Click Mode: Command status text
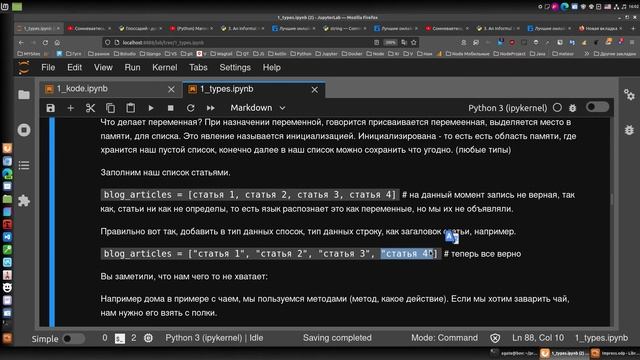Screen dimensions: 640x360 [444, 338]
